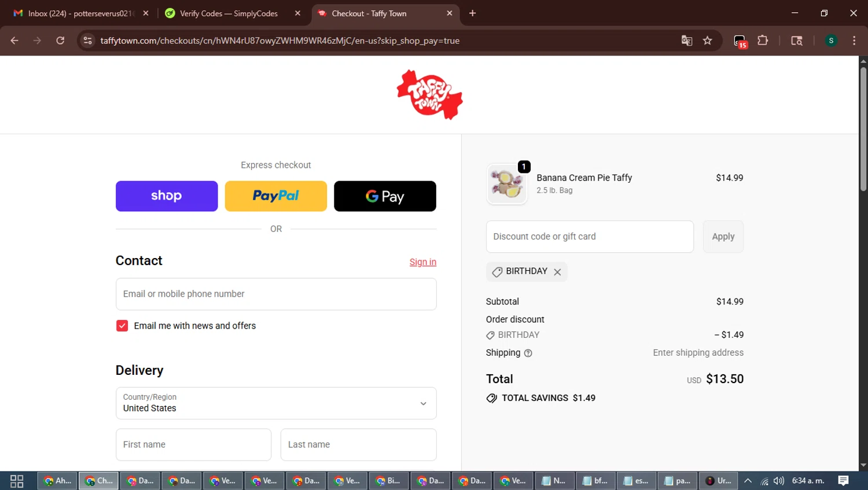The image size is (868, 490).
Task: Open the 'Ah...' Chrome taskbar window
Action: [x=58, y=481]
